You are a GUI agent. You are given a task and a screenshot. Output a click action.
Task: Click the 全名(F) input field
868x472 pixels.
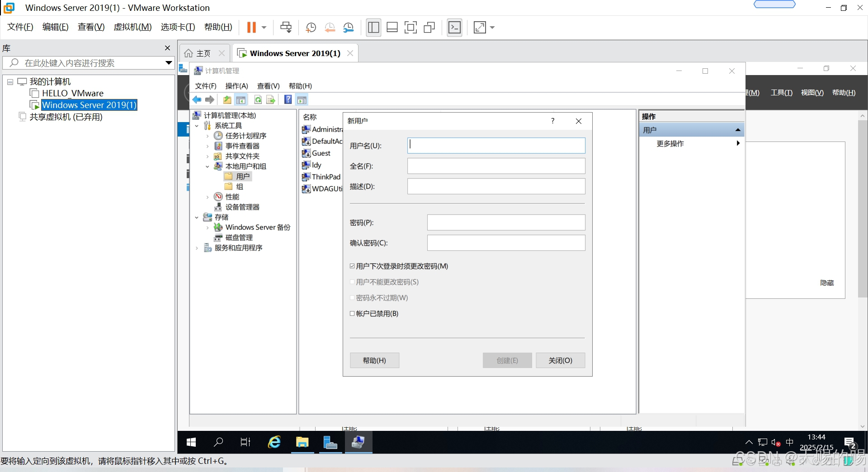(x=496, y=166)
